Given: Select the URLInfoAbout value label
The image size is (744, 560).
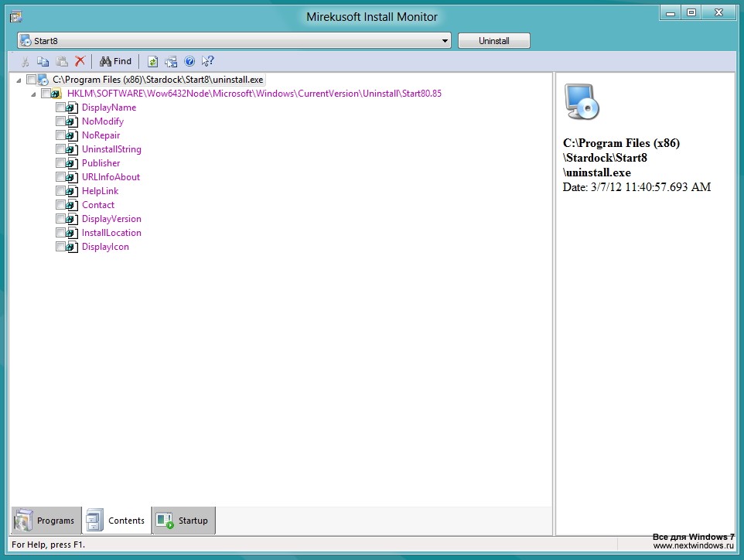Looking at the screenshot, I should click(111, 177).
